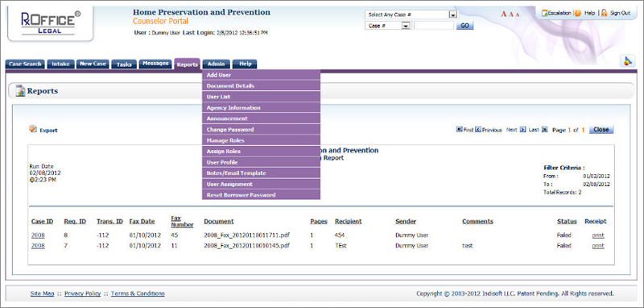Select Agency Information menu item
This screenshot has height=308, width=644.
pos(261,108)
